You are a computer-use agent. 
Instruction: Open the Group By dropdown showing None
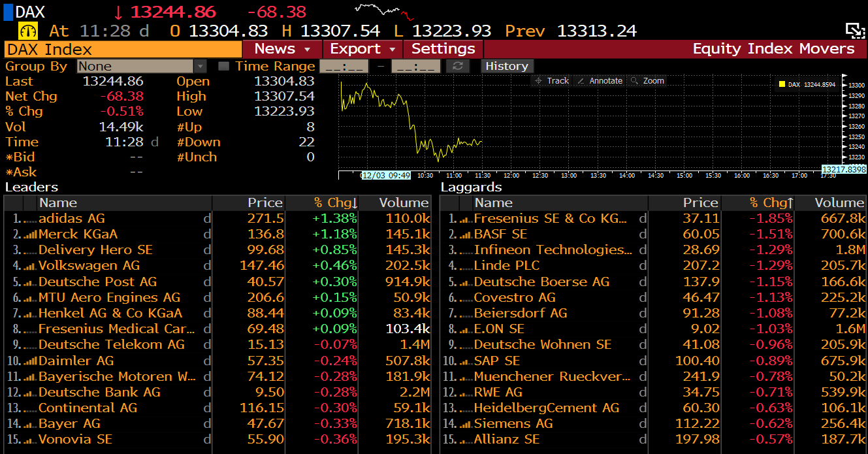pyautogui.click(x=142, y=66)
